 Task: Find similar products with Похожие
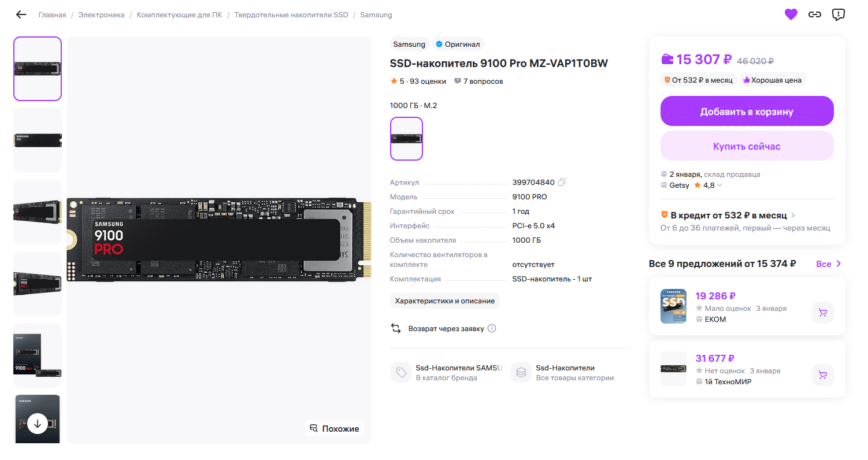(x=334, y=428)
